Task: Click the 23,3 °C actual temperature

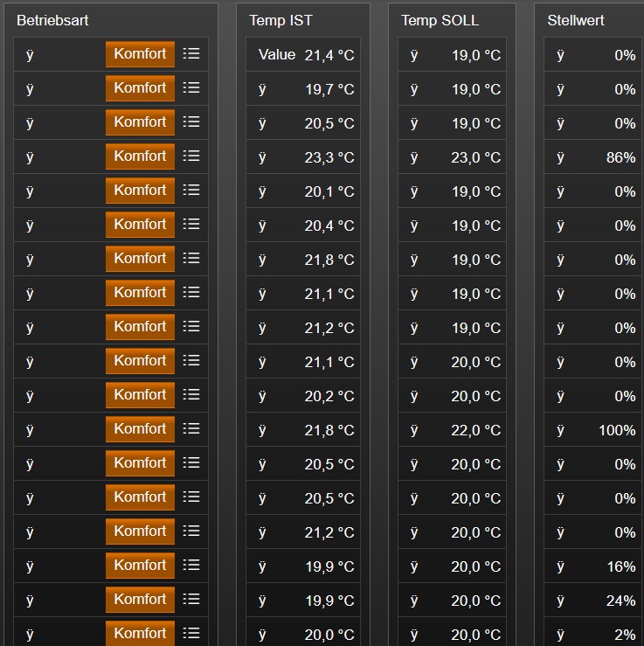Action: [329, 157]
